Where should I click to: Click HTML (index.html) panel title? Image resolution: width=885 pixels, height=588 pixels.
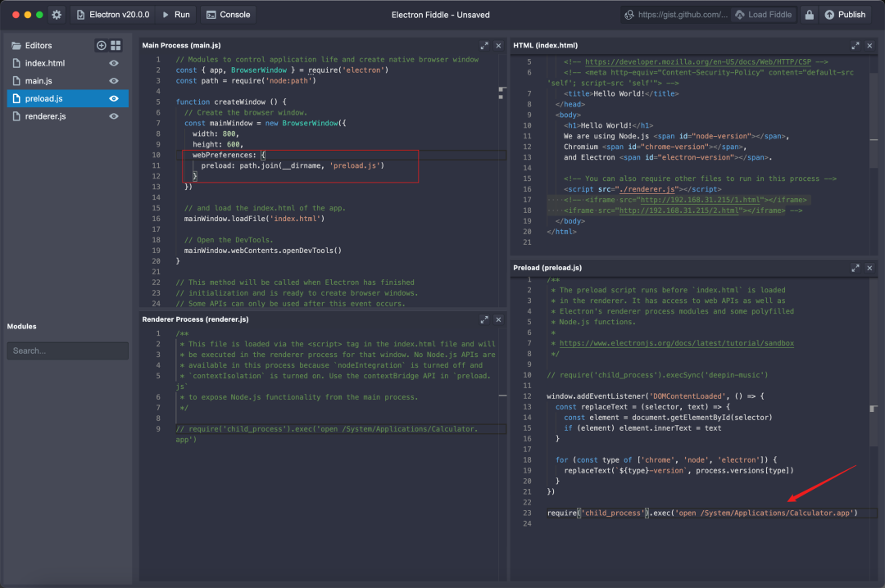click(545, 45)
